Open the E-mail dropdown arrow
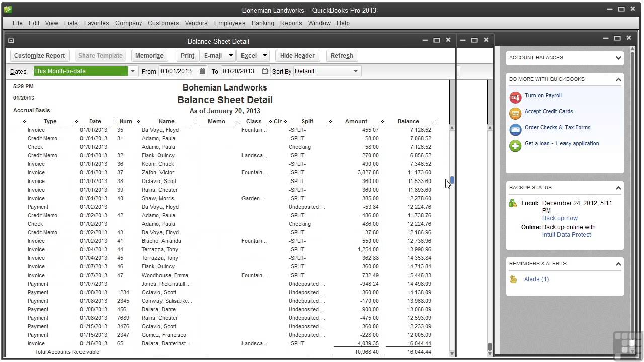This screenshot has width=644, height=362. pos(231,56)
